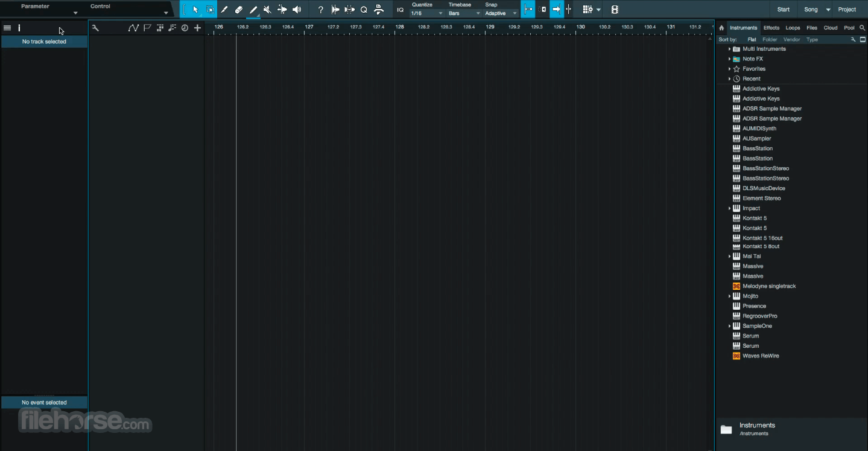Image resolution: width=868 pixels, height=451 pixels.
Task: Open the track inspector i icon
Action: (x=19, y=28)
